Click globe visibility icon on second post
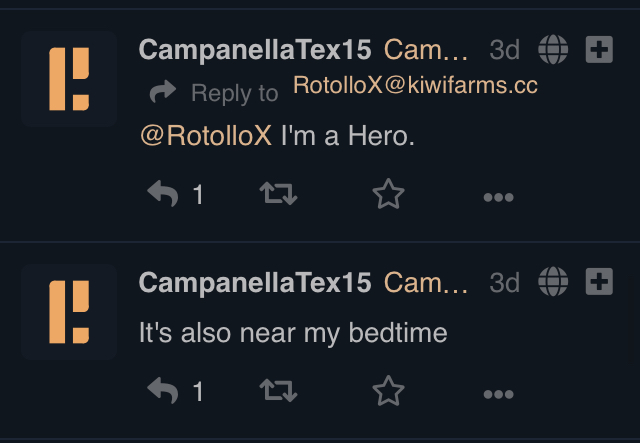This screenshot has height=443, width=640. 553,281
